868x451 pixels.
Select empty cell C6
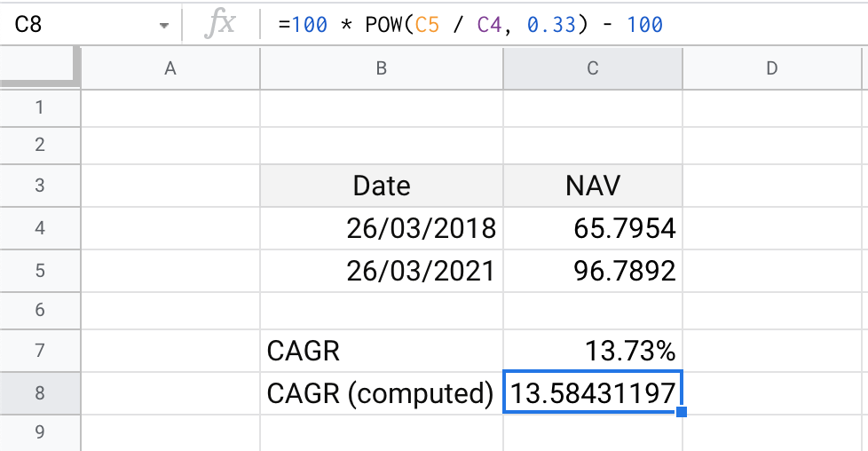[593, 310]
